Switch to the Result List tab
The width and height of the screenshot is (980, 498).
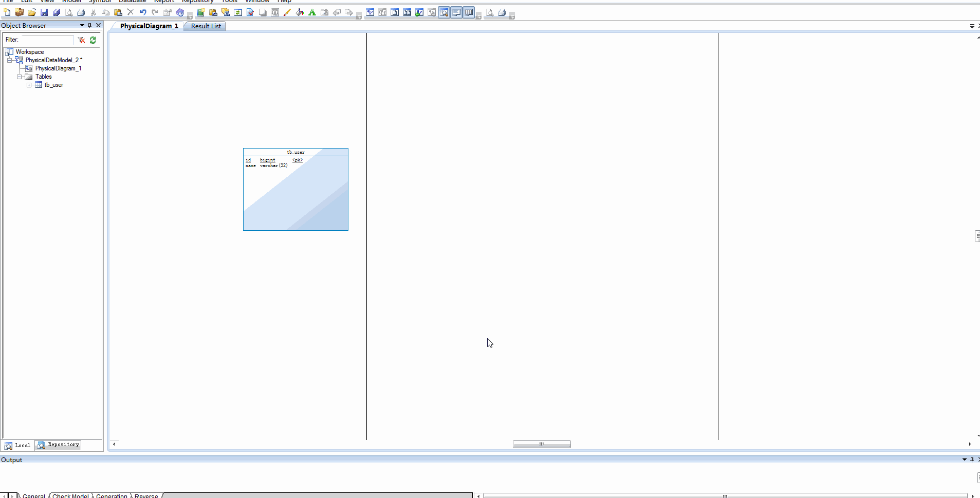pos(206,26)
